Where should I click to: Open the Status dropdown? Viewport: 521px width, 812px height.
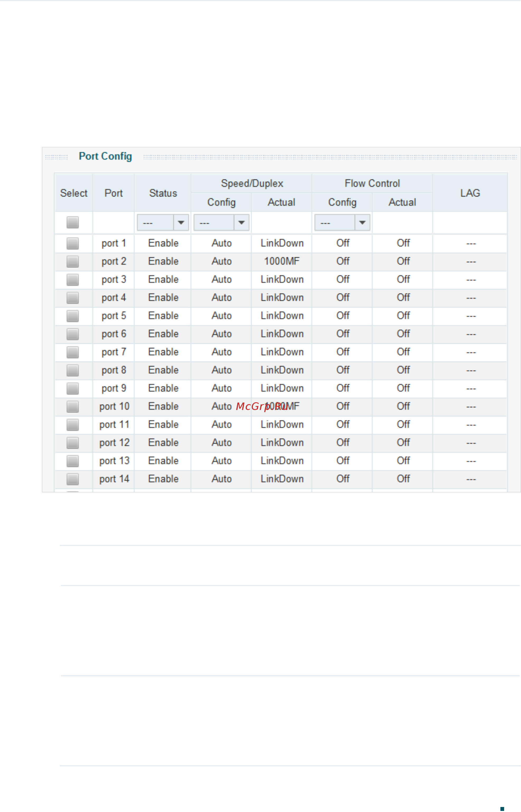[x=163, y=222]
